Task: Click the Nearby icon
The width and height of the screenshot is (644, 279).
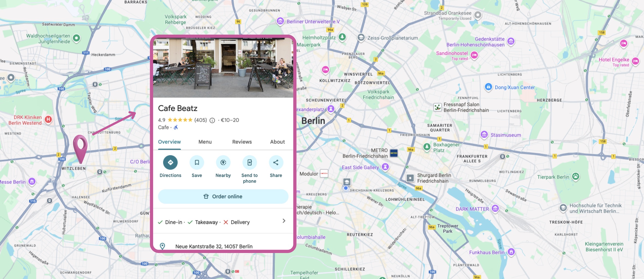Action: (223, 163)
